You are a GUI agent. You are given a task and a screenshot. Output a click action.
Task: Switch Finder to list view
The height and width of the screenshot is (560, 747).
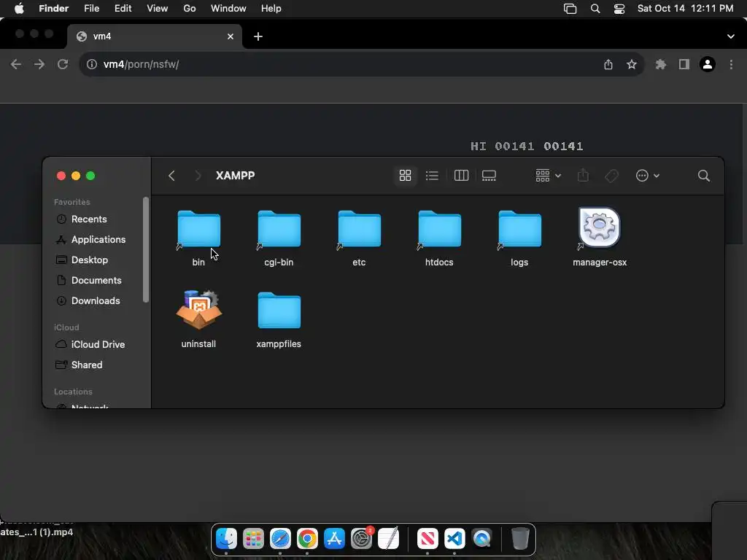pyautogui.click(x=432, y=176)
